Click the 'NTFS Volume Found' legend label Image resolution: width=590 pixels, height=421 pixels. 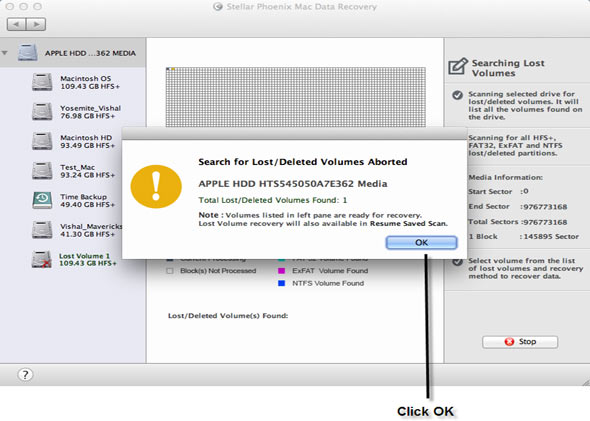pos(328,283)
